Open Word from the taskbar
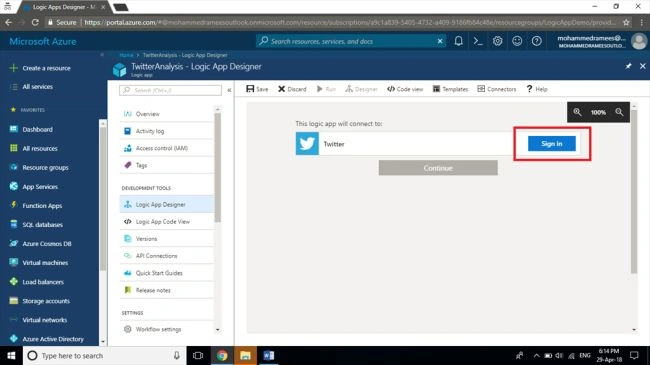The width and height of the screenshot is (650, 365). (269, 355)
